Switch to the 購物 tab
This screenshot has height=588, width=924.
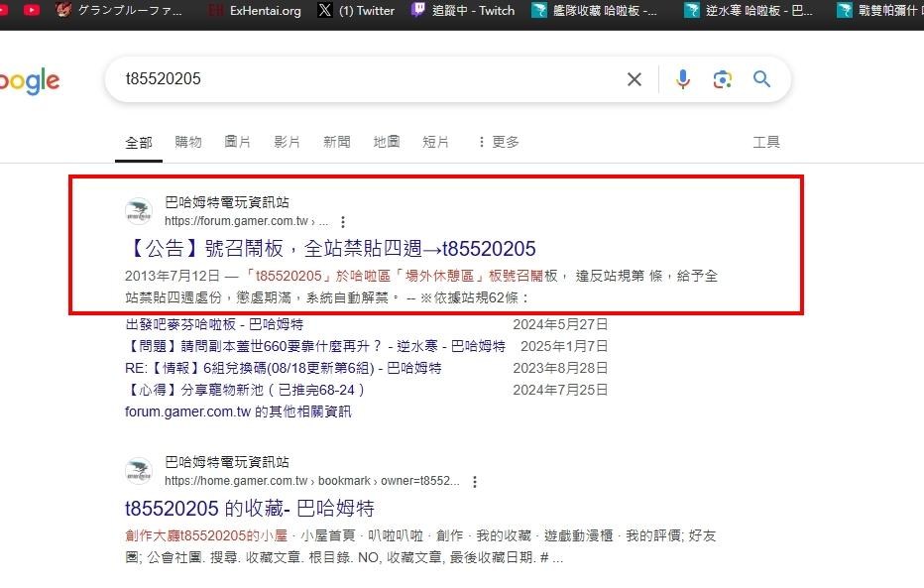tap(188, 142)
